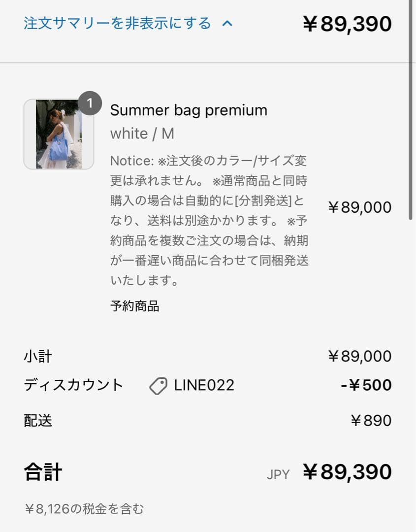
Task: Select the white / M variant text
Action: pos(142,133)
